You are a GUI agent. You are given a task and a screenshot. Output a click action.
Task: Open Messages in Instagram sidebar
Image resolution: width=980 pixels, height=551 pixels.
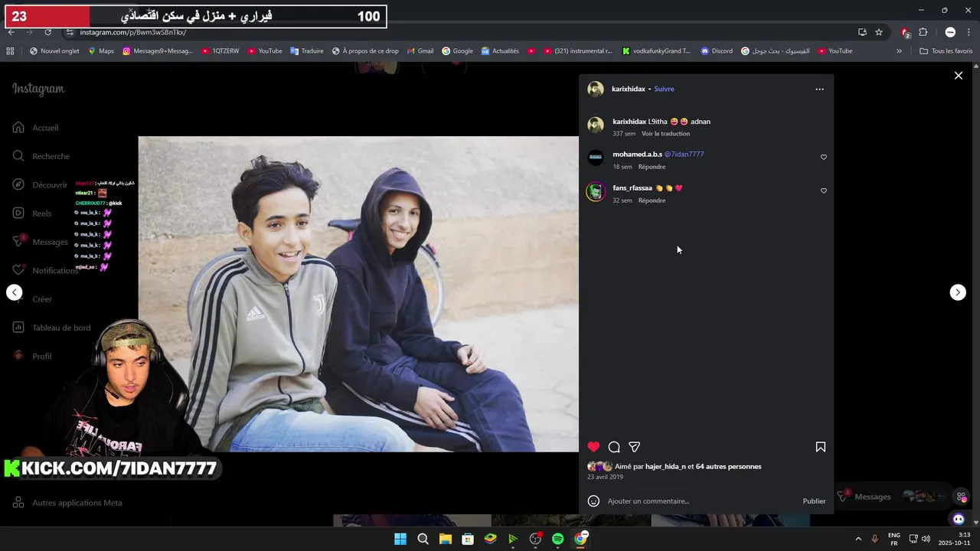(41, 242)
